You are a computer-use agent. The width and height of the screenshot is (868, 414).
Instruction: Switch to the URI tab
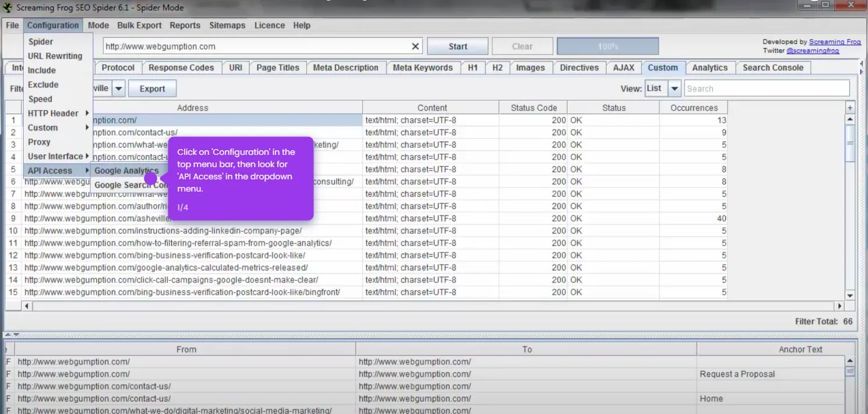(x=235, y=68)
